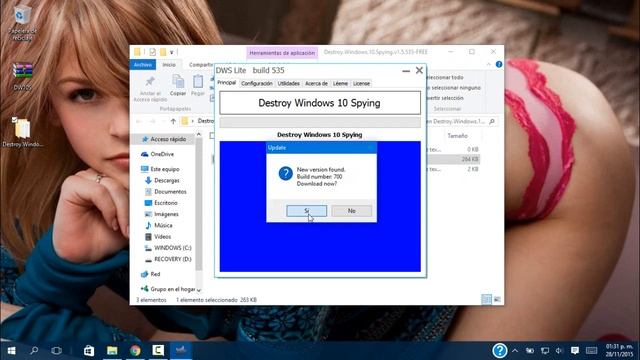Click Up arrow in Explorer navigation
This screenshot has height=360, width=640.
(173, 121)
